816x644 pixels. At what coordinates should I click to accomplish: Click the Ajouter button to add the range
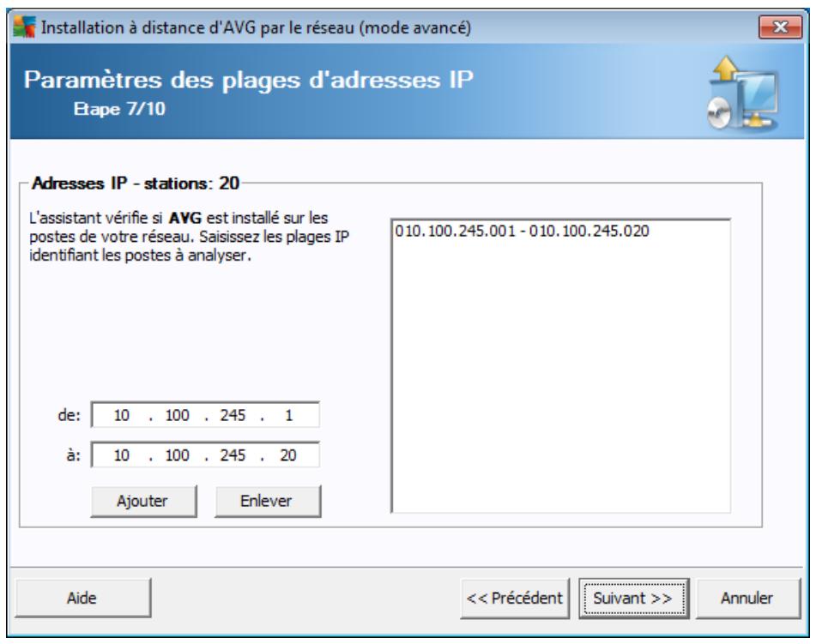coord(143,501)
